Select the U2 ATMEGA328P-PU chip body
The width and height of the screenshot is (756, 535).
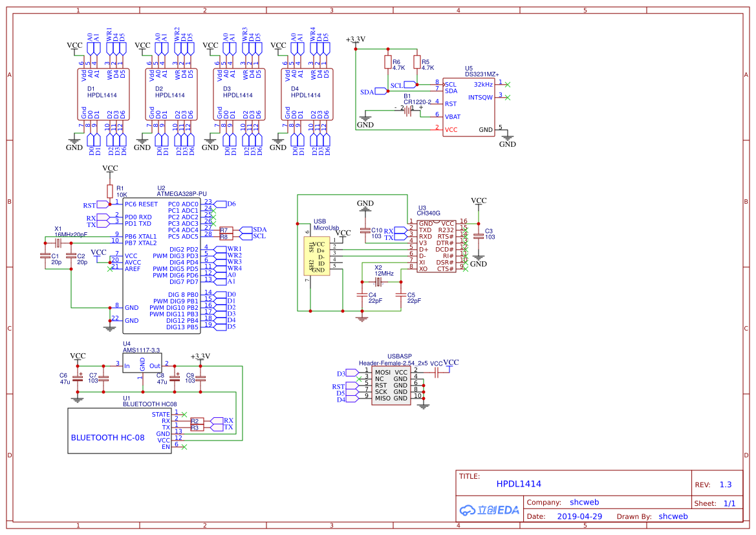[161, 266]
